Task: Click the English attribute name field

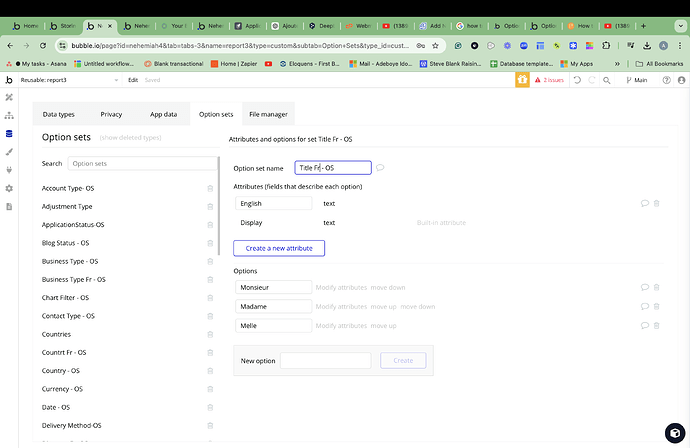Action: tap(274, 203)
